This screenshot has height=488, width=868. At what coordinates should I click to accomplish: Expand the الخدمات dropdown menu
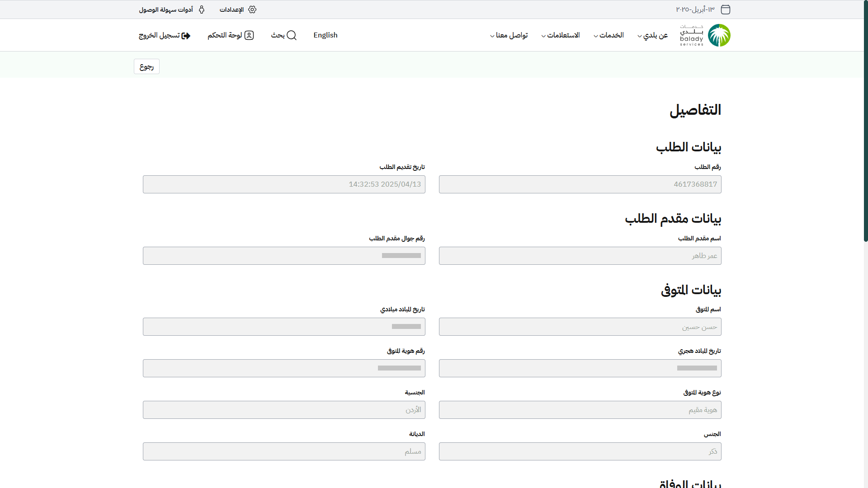coord(609,35)
